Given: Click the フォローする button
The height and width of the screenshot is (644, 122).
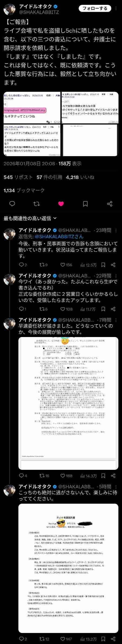Looking at the screenshot, I should click(95, 9).
